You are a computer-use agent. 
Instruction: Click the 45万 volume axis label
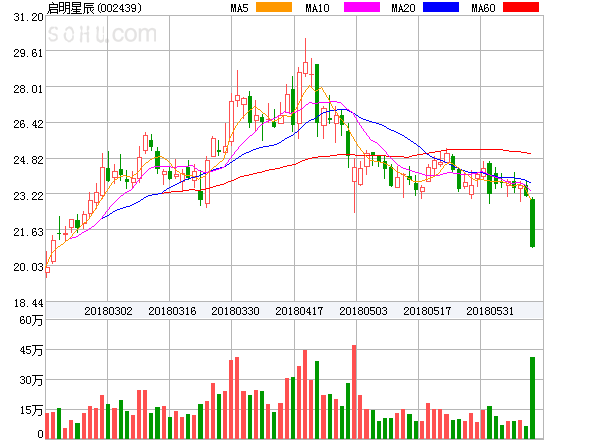(31, 350)
